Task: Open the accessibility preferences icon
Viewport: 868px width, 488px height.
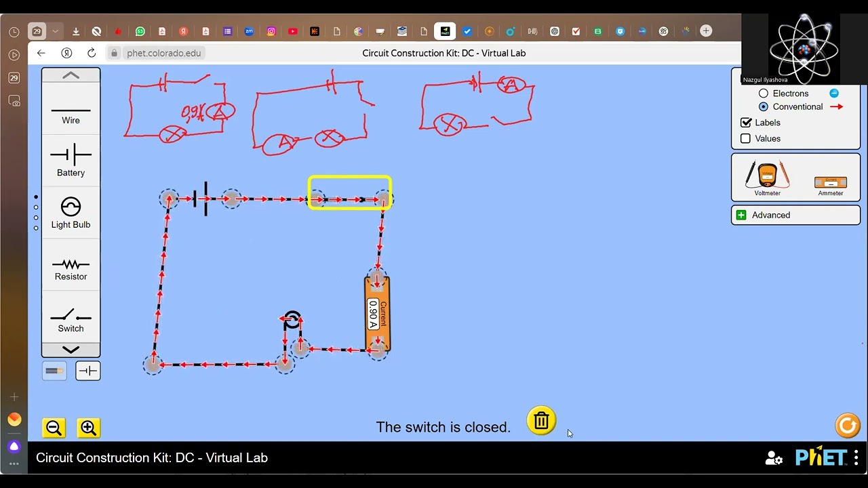Action: 774,458
